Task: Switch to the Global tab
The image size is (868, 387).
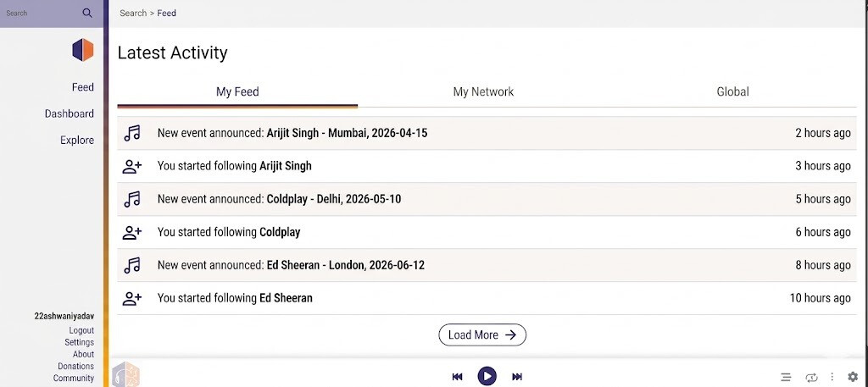Action: click(732, 91)
